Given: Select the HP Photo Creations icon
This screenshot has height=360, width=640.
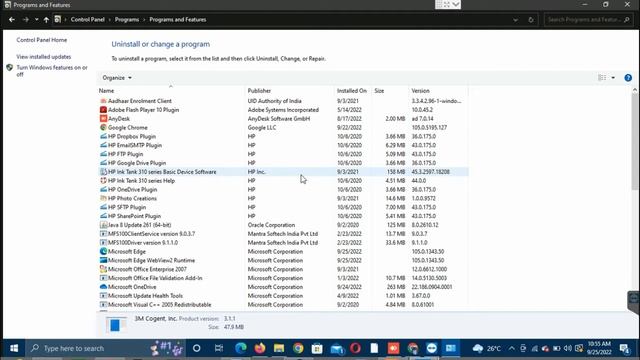Looking at the screenshot, I should pos(103,198).
